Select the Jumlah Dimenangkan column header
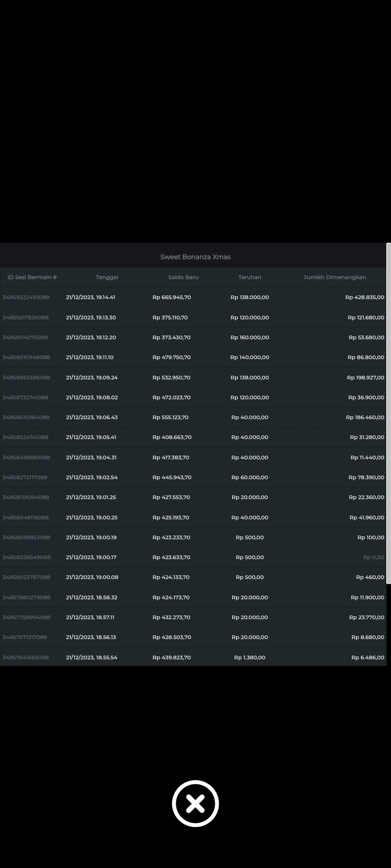The width and height of the screenshot is (391, 868). 335,277
